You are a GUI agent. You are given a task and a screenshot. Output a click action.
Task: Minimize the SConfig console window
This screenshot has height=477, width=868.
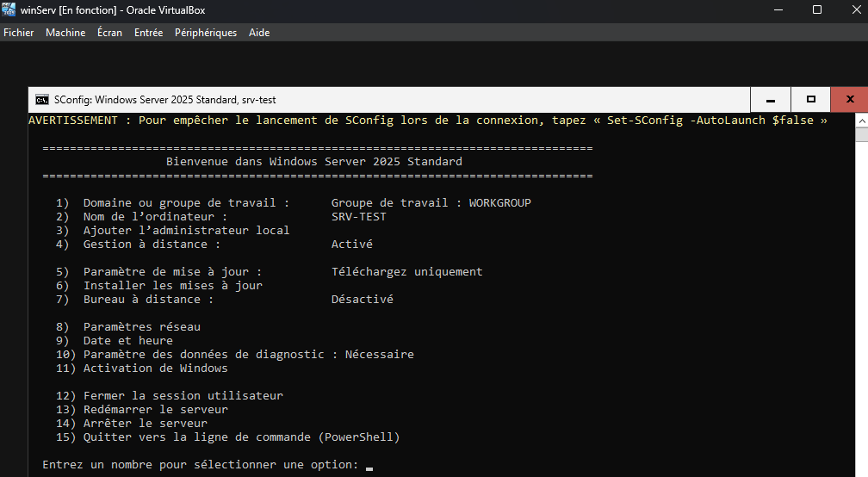[x=771, y=100]
